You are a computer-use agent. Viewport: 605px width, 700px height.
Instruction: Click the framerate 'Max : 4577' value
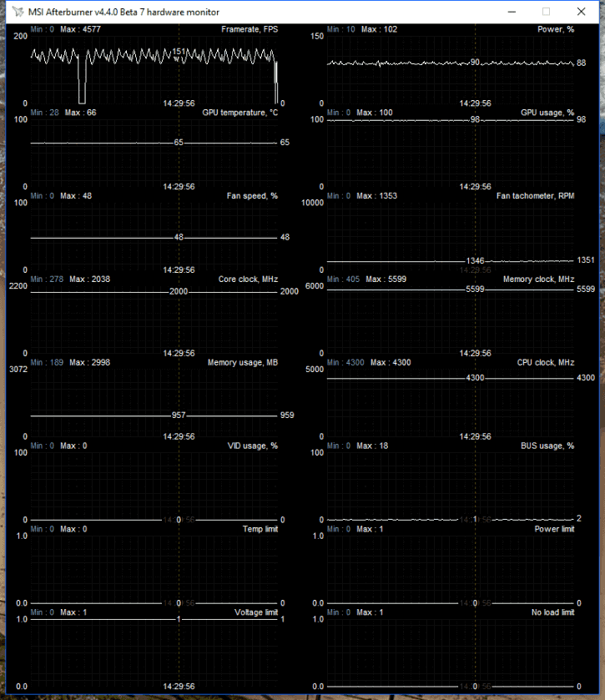80,29
